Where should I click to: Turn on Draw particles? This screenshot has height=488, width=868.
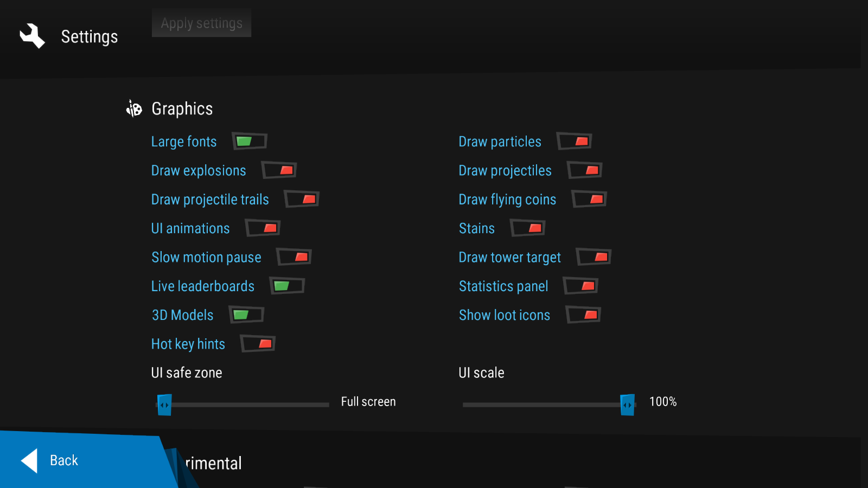click(575, 142)
